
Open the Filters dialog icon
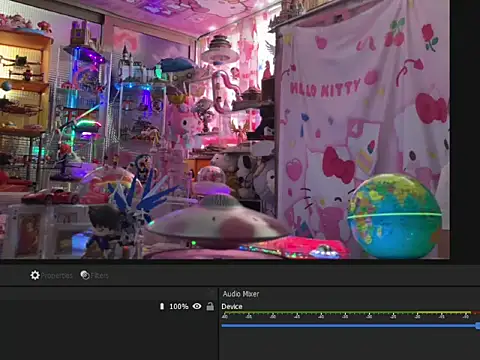click(x=85, y=275)
